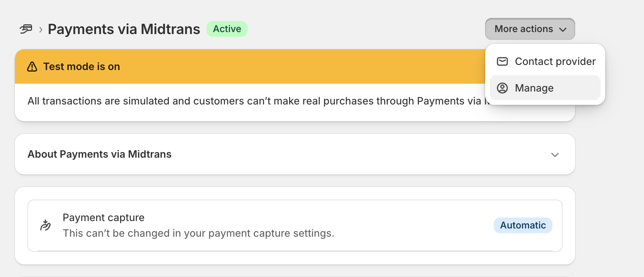Click the Automatic capture badge
The height and width of the screenshot is (277, 644).
(523, 225)
